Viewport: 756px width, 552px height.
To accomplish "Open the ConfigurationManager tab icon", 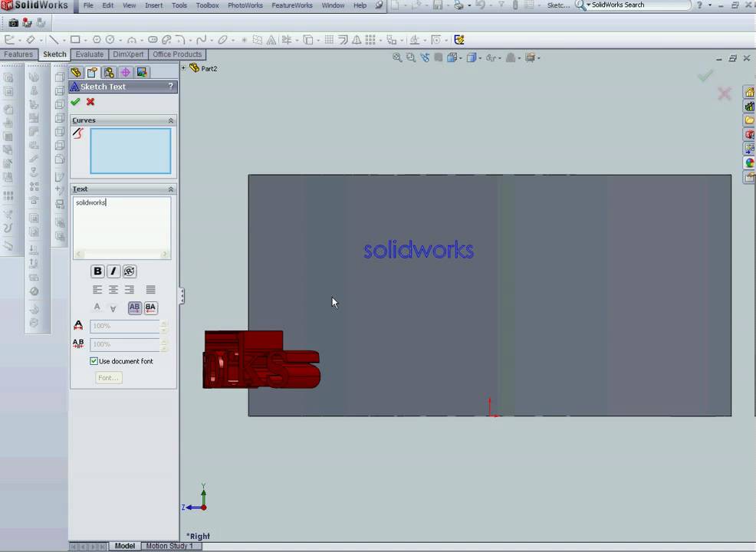I will [x=109, y=72].
